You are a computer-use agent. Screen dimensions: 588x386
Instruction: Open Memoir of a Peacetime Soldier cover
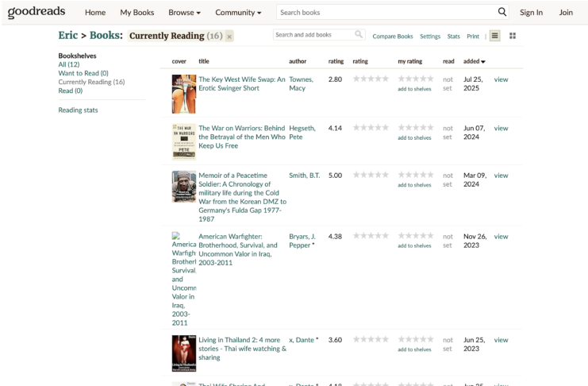(x=183, y=187)
